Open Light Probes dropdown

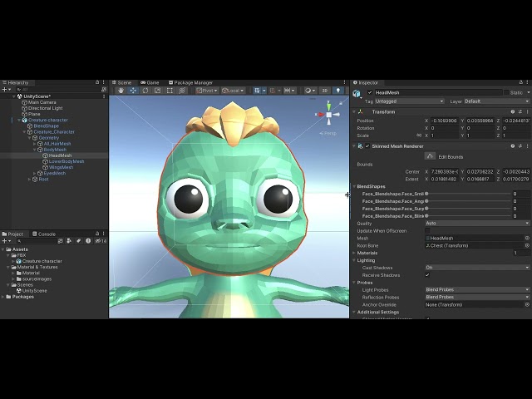[477, 290]
